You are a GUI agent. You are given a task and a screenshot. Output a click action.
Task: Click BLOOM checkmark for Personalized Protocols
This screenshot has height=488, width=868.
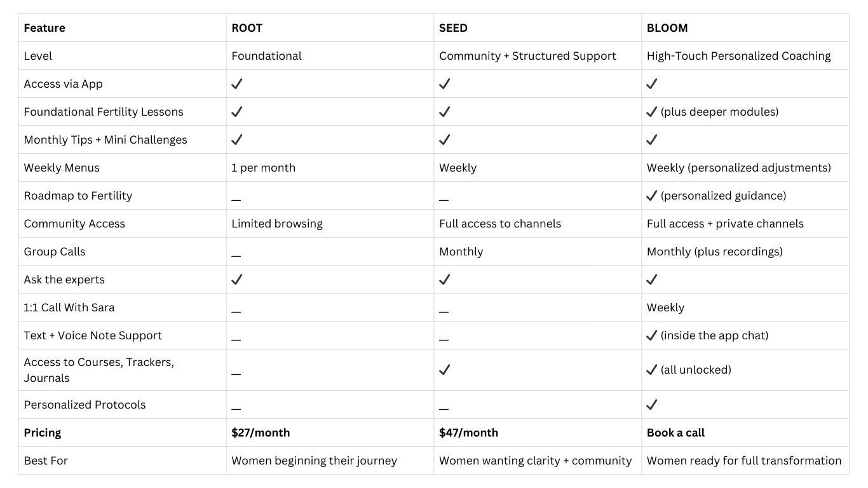[652, 405]
